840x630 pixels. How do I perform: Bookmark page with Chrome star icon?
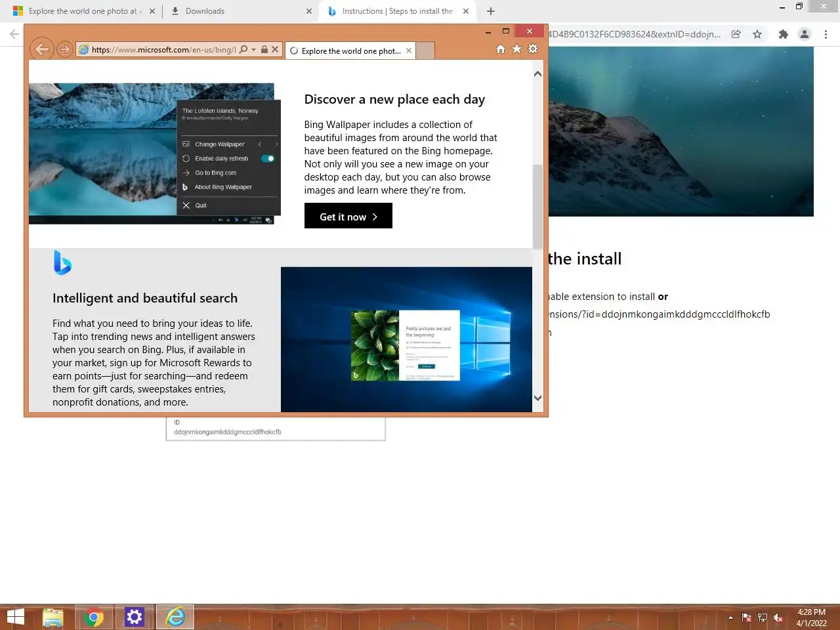click(757, 34)
